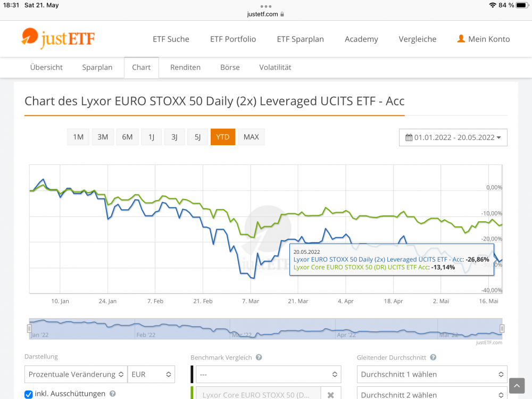Open the Academy link

coord(361,39)
